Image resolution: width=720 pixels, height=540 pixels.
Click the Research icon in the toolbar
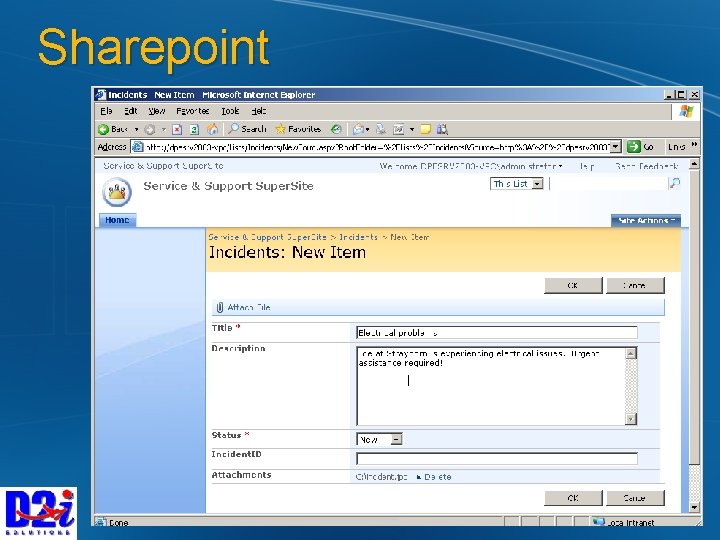[x=442, y=129]
